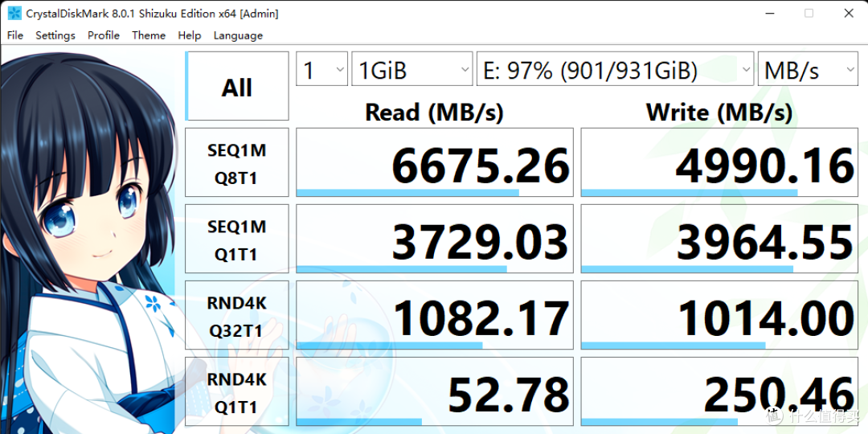Start all benchmarks with the All button
Screen dimensions: 868x434
point(237,86)
